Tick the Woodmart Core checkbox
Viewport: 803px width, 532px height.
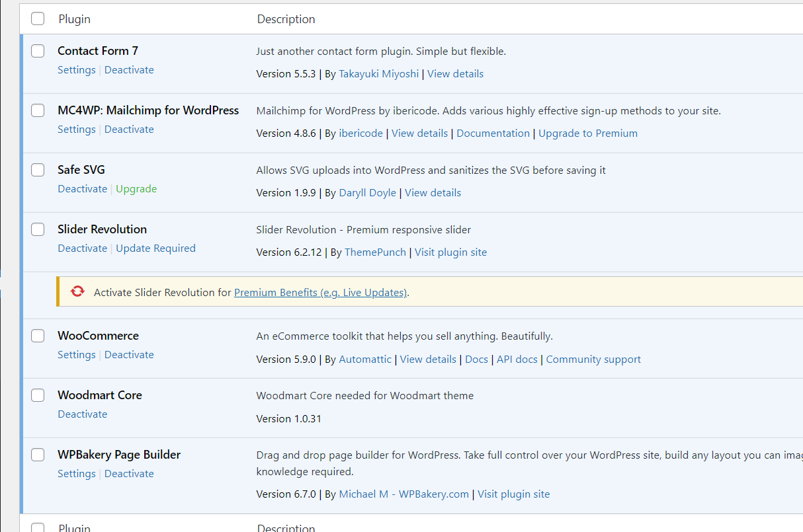point(38,395)
